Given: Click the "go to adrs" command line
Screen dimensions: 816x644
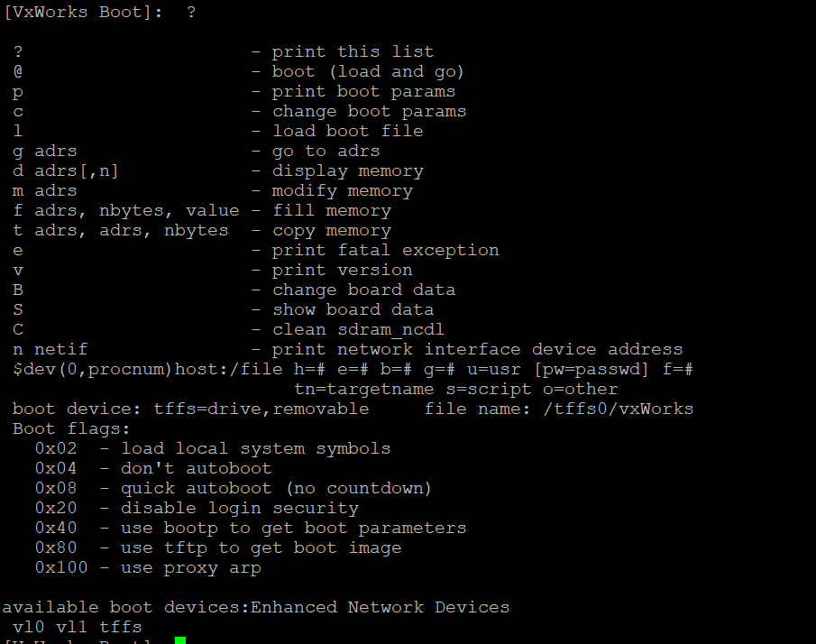Looking at the screenshot, I should tap(325, 152).
